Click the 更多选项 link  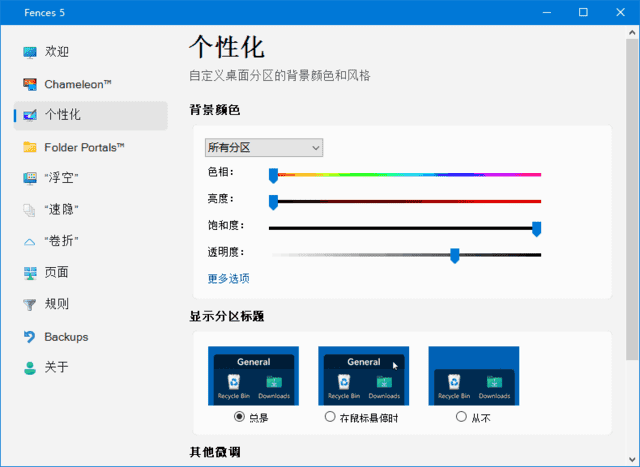pos(229,279)
